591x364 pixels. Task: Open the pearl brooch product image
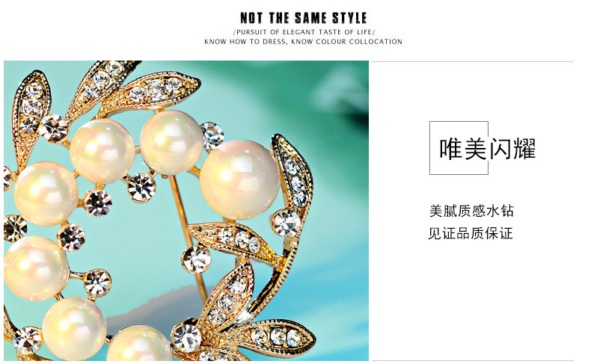pyautogui.click(x=186, y=211)
